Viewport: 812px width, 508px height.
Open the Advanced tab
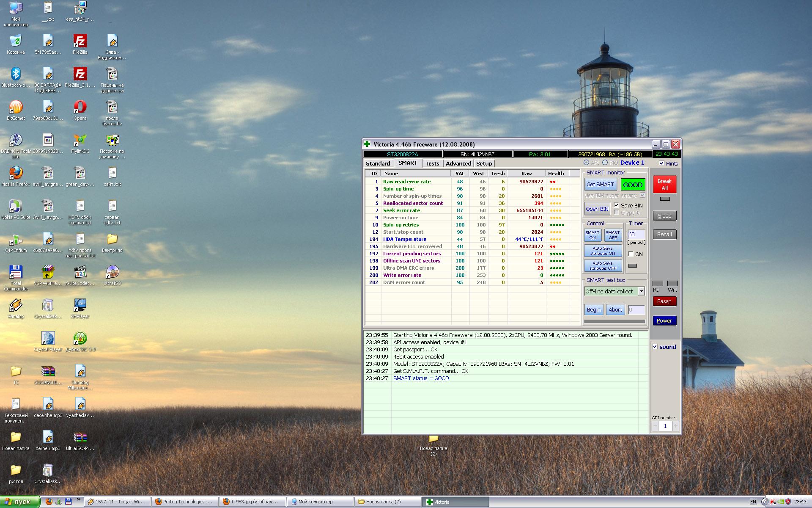click(458, 163)
